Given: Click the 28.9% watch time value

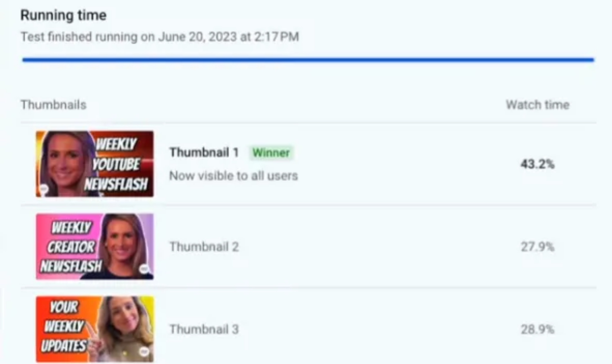Looking at the screenshot, I should coord(537,330).
